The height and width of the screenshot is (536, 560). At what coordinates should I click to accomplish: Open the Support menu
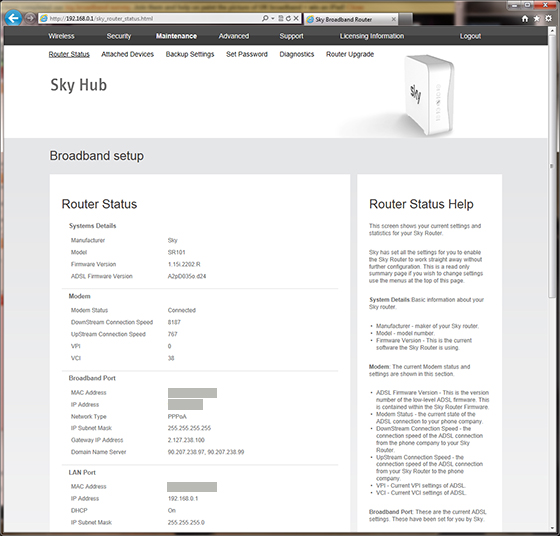pos(291,36)
